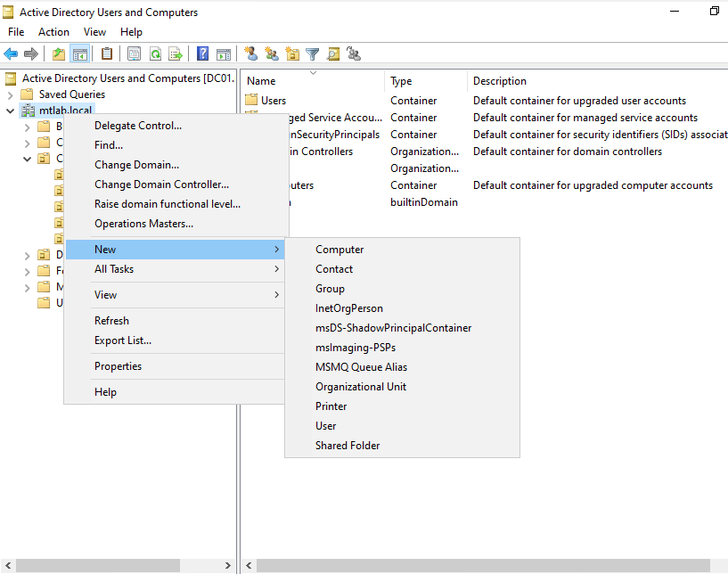Sort by the Name column header
The height and width of the screenshot is (574, 728).
click(314, 81)
